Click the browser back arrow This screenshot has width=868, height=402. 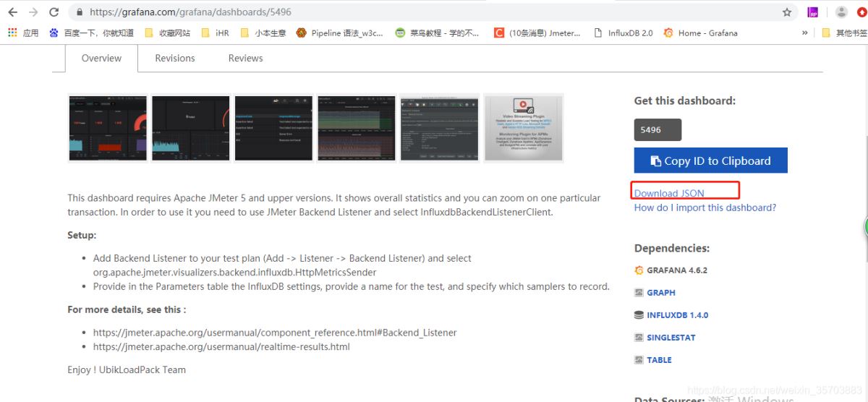[x=14, y=12]
